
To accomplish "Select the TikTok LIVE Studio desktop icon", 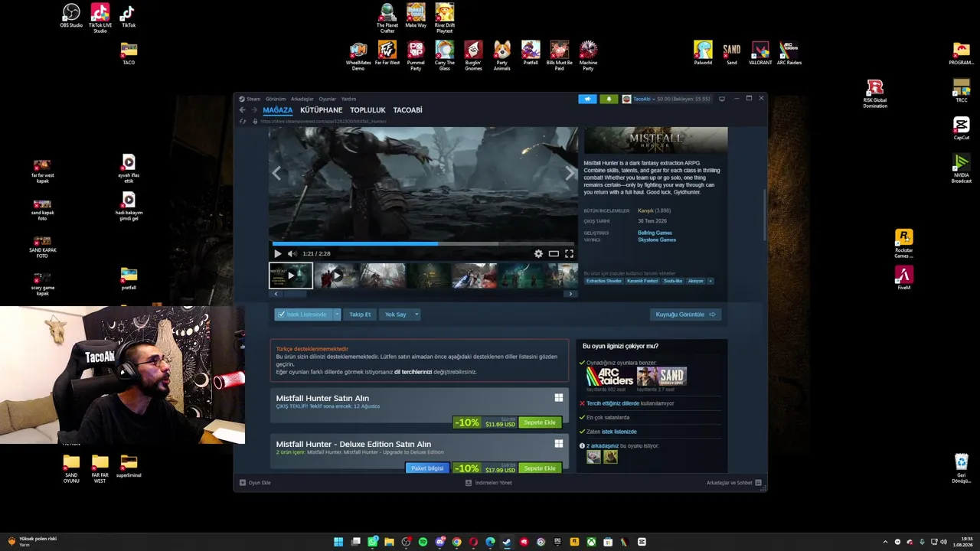I will 100,18.
